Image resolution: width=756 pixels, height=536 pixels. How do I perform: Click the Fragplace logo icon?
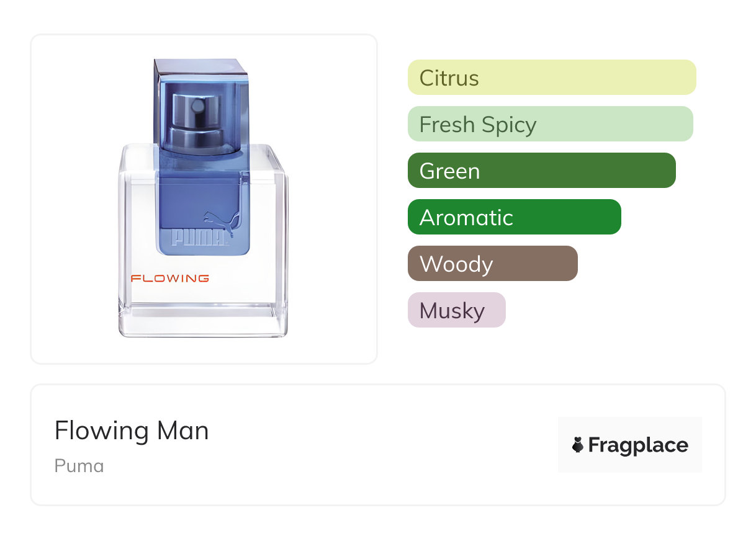(x=578, y=445)
